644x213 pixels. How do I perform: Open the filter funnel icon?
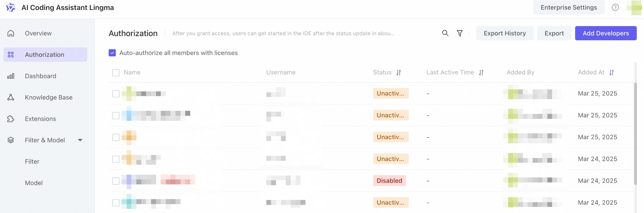point(460,33)
